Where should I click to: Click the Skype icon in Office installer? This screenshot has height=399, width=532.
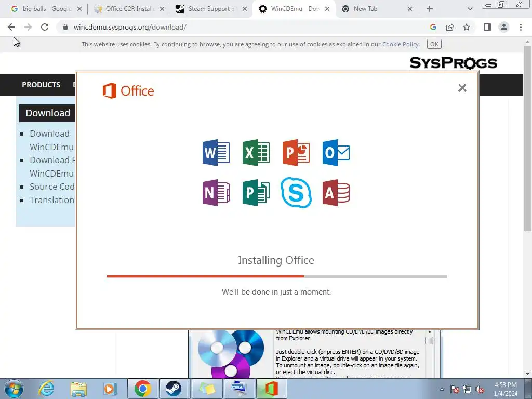pos(296,193)
